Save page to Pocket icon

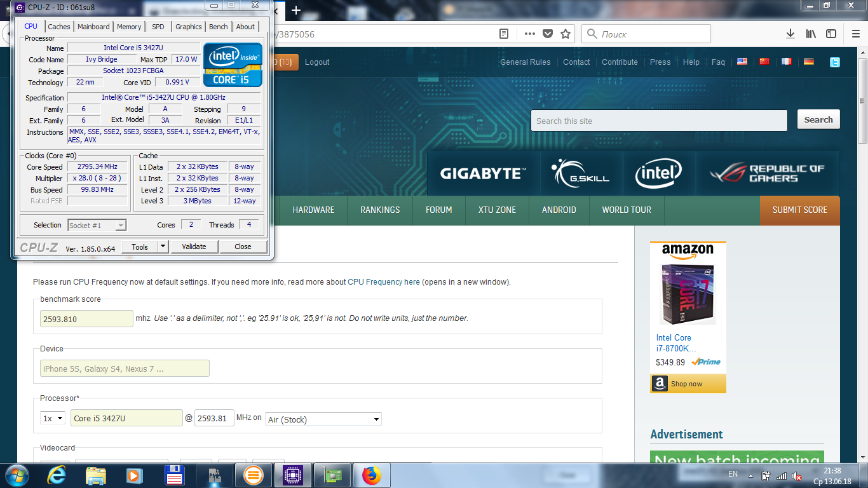point(548,34)
